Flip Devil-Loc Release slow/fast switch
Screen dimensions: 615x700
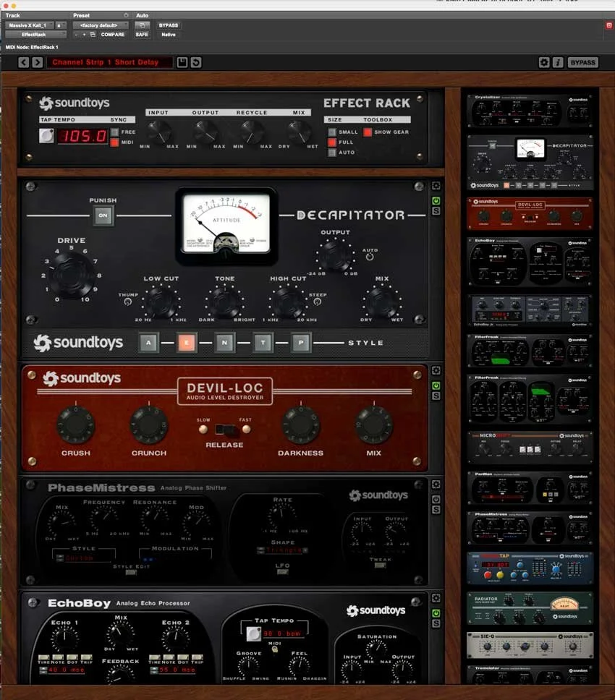coord(225,430)
